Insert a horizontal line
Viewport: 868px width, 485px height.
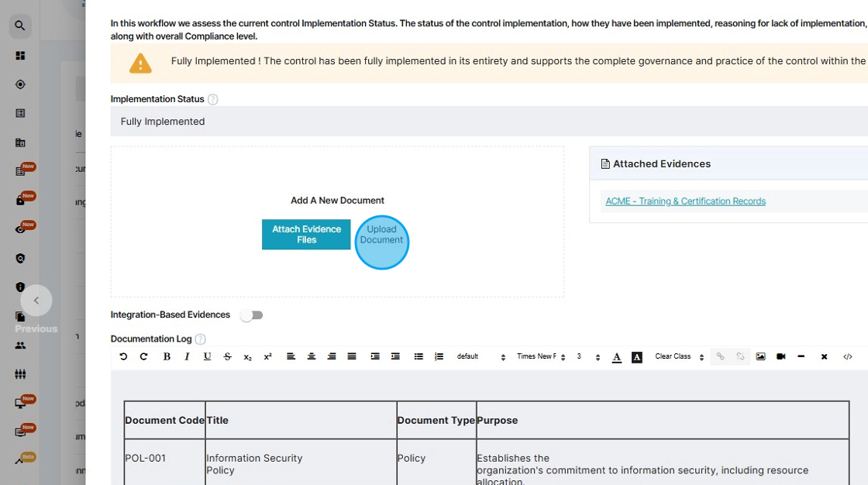pyautogui.click(x=801, y=356)
